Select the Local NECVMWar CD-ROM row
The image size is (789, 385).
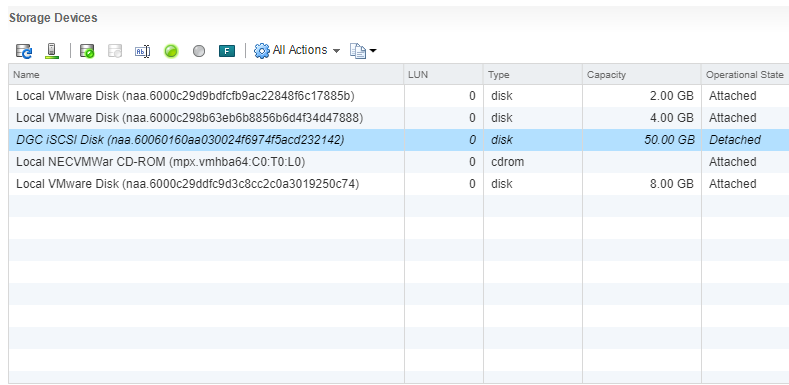click(x=399, y=162)
